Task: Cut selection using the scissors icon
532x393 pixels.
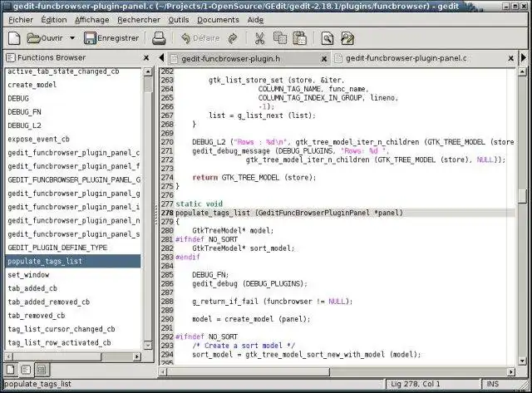Action: [x=259, y=38]
